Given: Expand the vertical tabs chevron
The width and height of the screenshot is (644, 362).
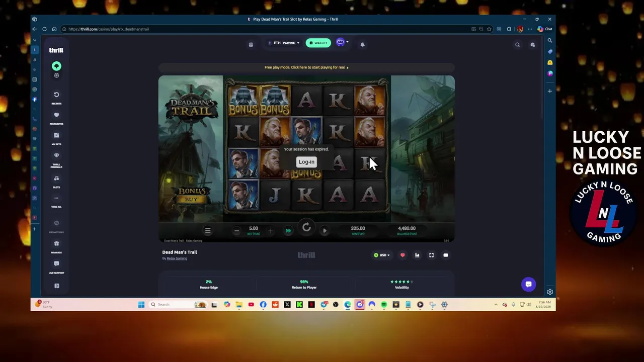Looking at the screenshot, I should 35,40.
